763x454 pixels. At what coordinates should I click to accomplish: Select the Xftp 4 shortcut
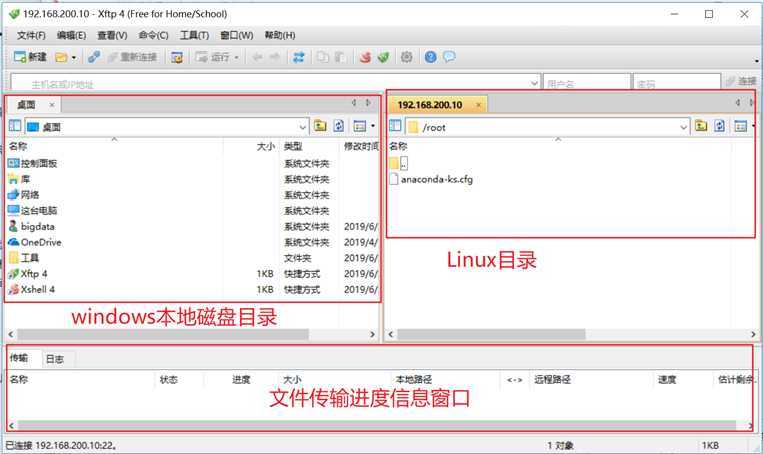pos(28,273)
